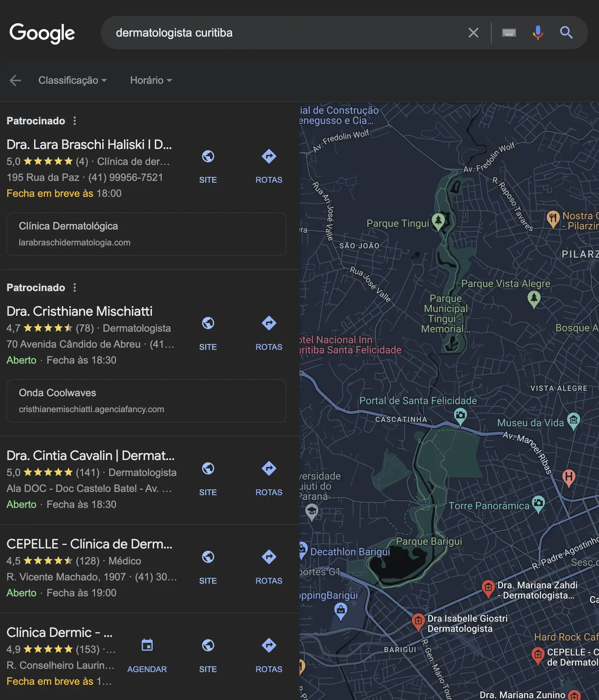
Task: Click the Museu da Vida map pin
Action: click(573, 421)
